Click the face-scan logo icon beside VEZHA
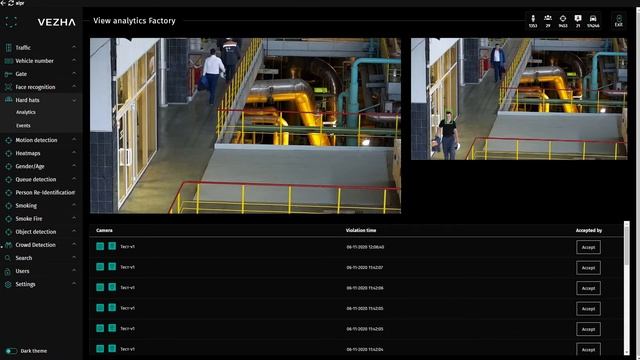This screenshot has width=640, height=360. [11, 22]
